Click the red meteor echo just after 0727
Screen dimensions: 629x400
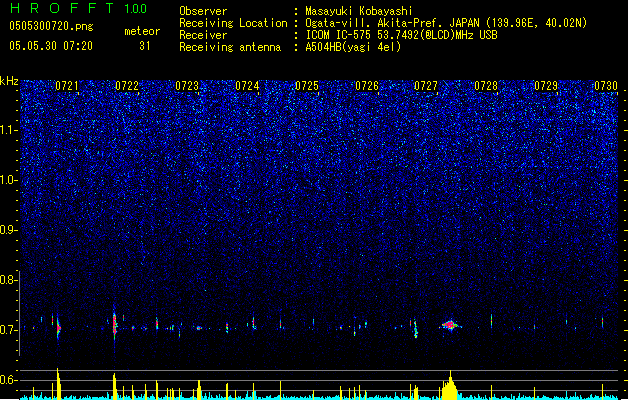[x=450, y=325]
